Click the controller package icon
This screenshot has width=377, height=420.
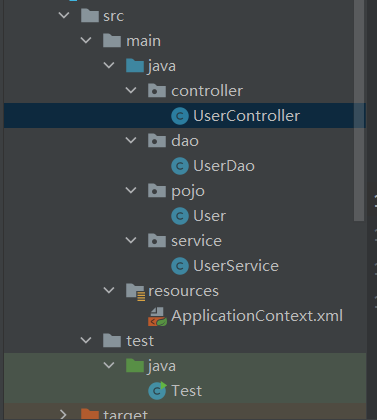[x=157, y=90]
